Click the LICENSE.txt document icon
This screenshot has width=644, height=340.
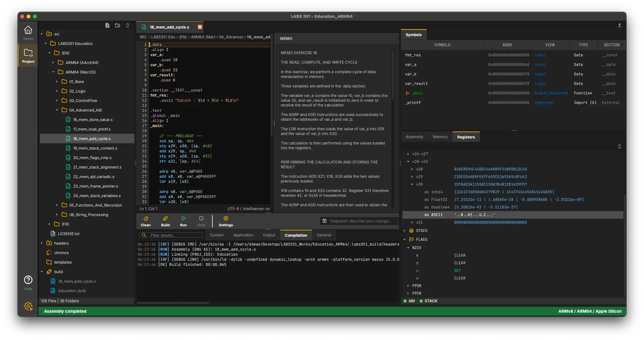point(53,234)
